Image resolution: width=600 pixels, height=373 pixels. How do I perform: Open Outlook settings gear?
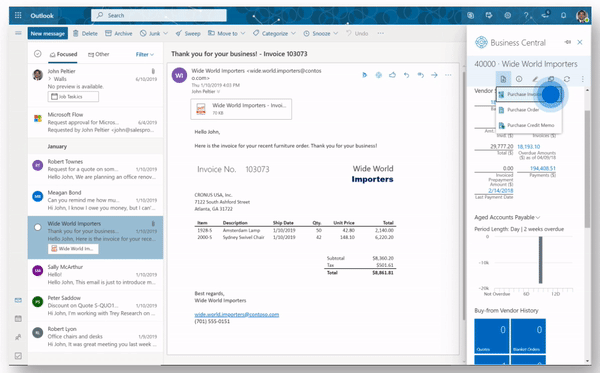[x=507, y=15]
